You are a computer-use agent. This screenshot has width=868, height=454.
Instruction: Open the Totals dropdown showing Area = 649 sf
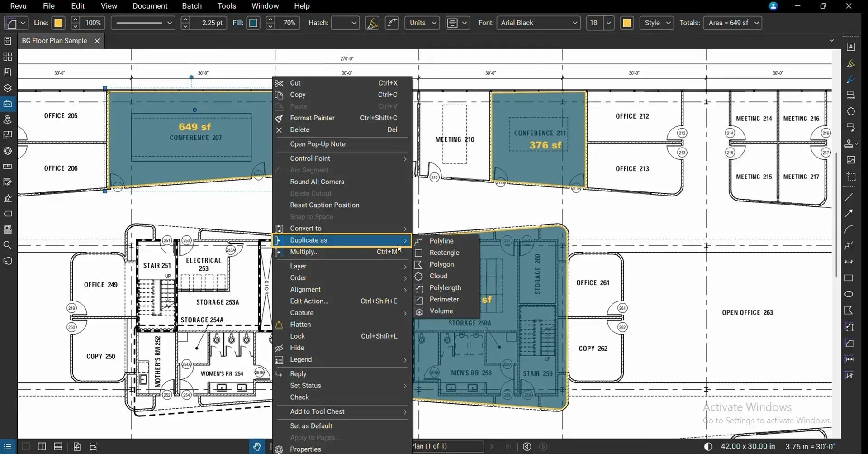pos(732,23)
